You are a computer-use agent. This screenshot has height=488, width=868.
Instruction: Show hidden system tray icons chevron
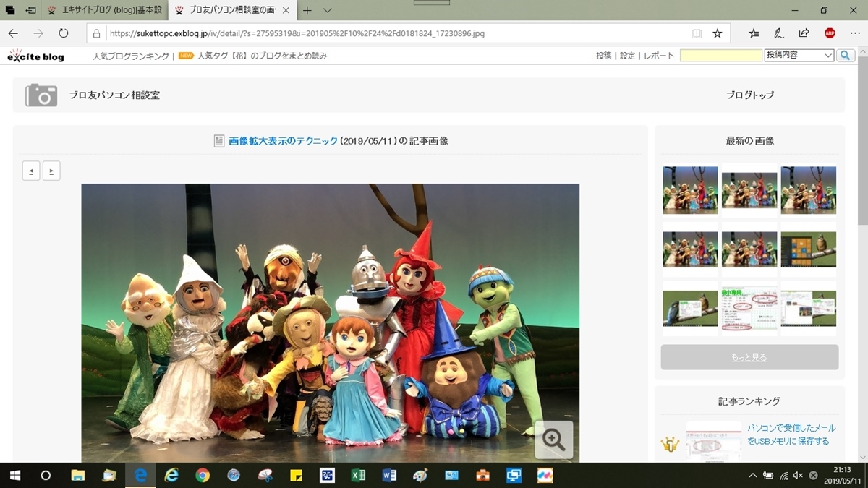753,476
